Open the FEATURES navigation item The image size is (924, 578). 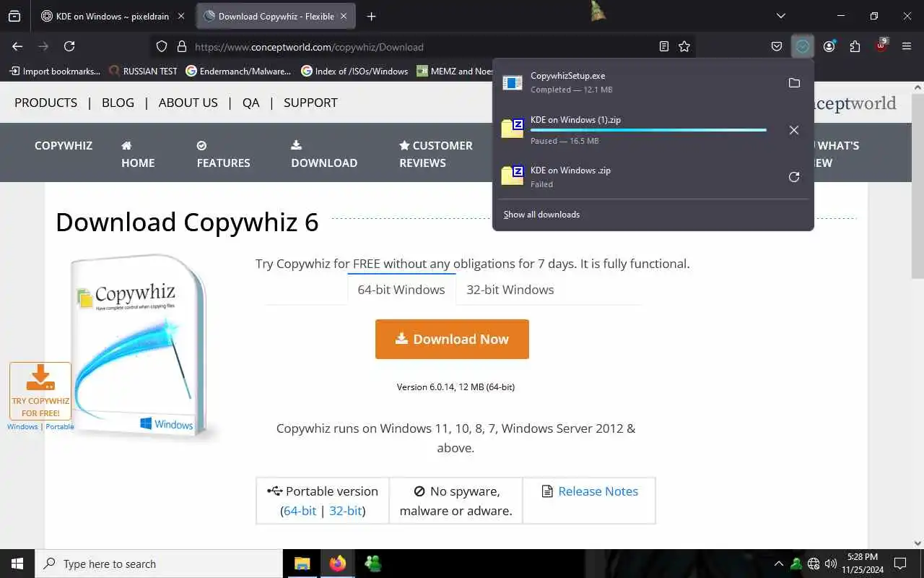click(223, 154)
